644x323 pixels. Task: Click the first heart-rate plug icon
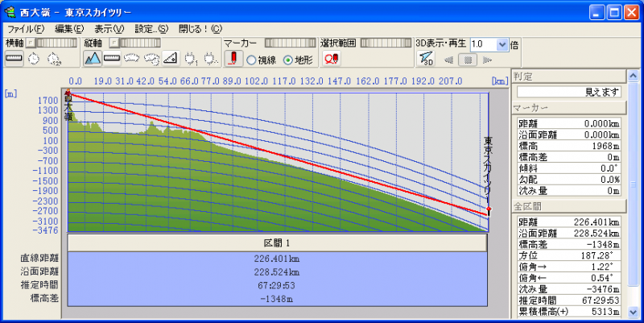191,59
